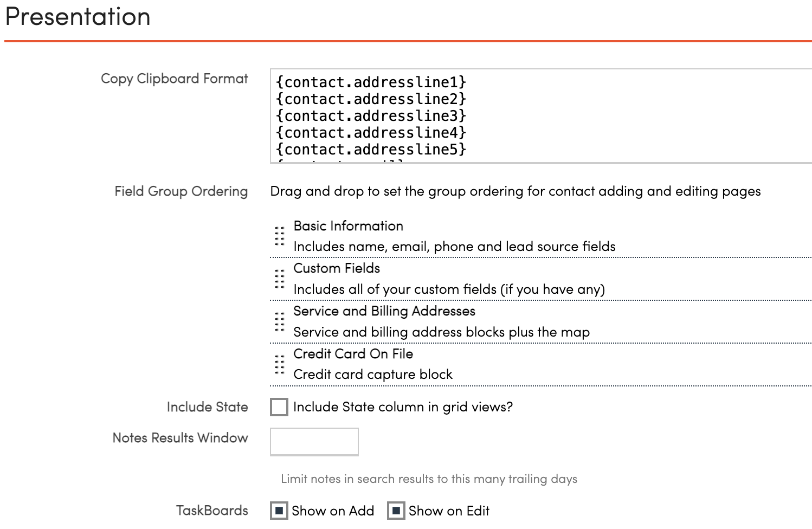Click the Copy Clipboard Format field label
The width and height of the screenshot is (812, 529).
[x=174, y=79]
